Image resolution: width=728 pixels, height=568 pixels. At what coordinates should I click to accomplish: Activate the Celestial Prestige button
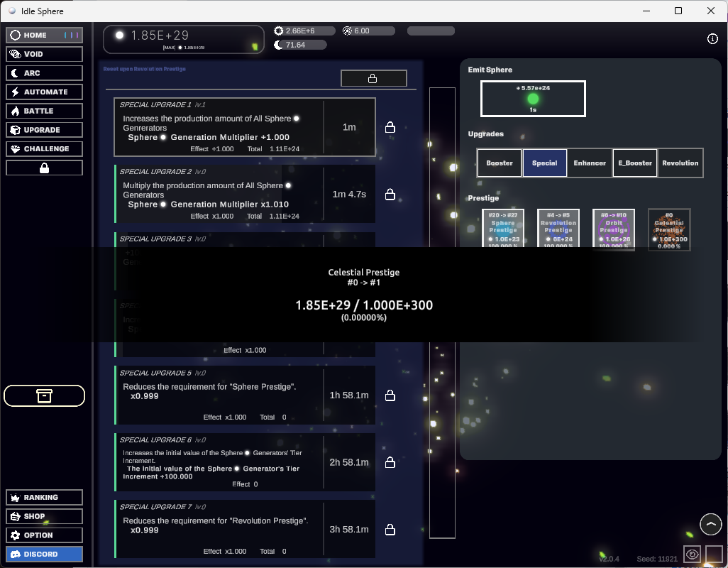(x=668, y=229)
